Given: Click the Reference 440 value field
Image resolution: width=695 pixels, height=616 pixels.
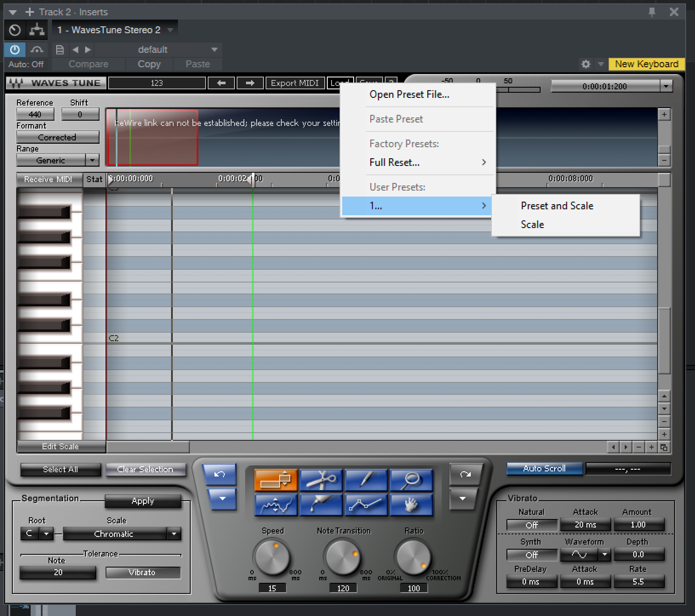Looking at the screenshot, I should 35,114.
